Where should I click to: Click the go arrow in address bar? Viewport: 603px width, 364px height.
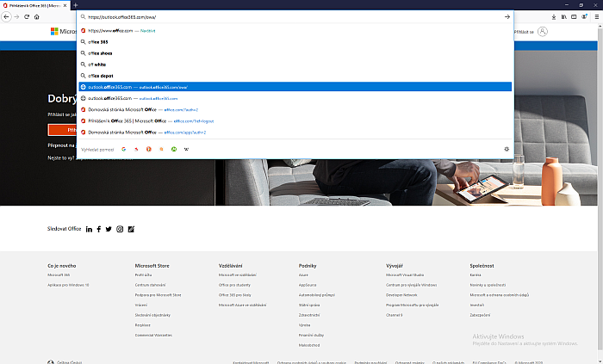[507, 17]
